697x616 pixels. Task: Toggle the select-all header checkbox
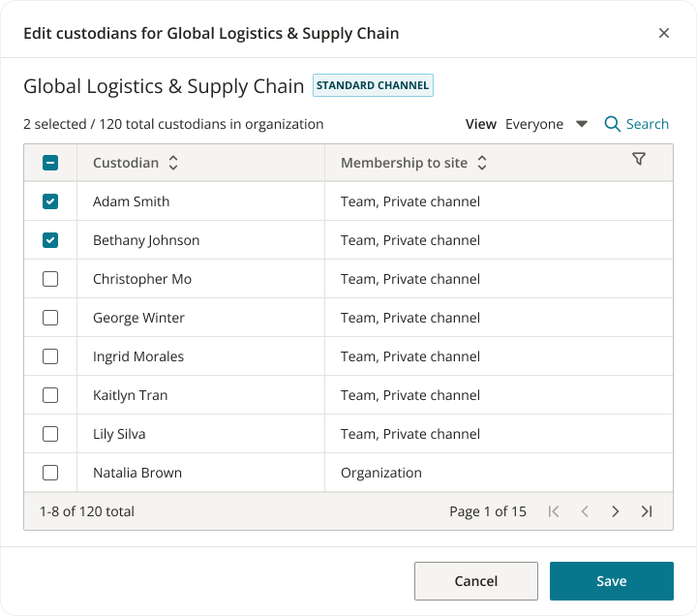50,163
